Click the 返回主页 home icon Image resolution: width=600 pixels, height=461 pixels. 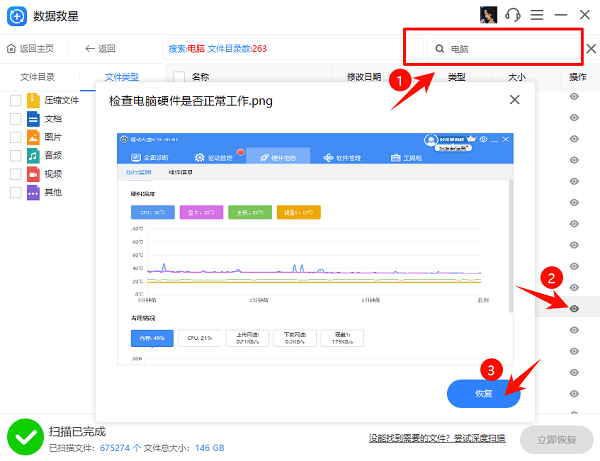pos(12,48)
